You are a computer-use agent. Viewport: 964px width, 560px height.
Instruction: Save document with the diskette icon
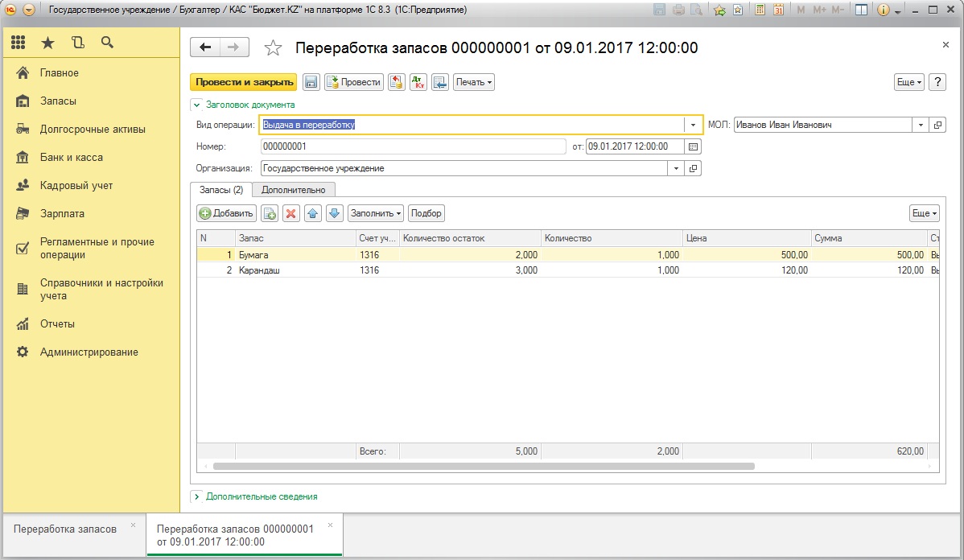(x=311, y=82)
